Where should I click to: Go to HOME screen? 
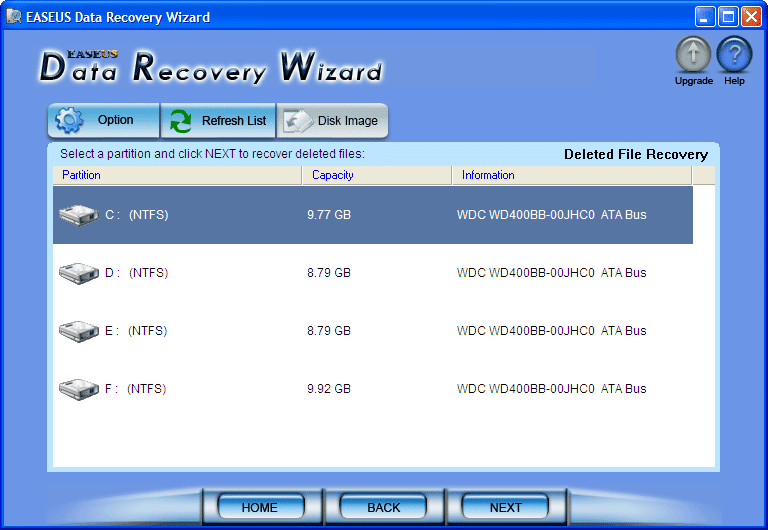(260, 507)
